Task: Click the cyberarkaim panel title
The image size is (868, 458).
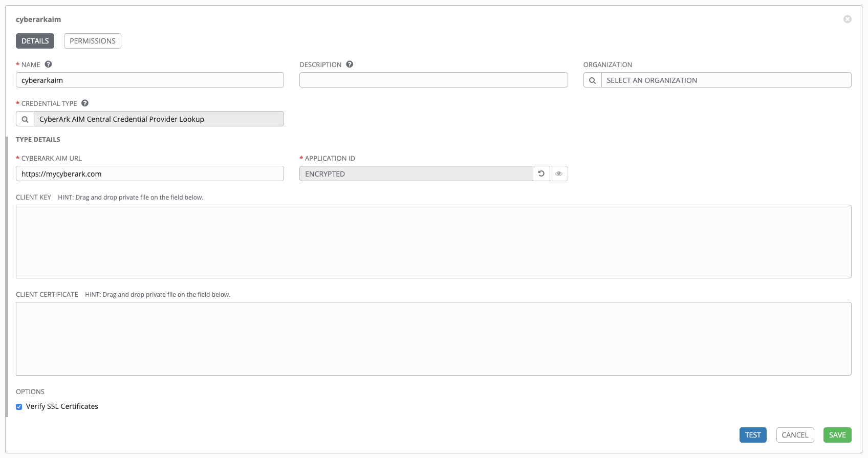Action: (38, 19)
